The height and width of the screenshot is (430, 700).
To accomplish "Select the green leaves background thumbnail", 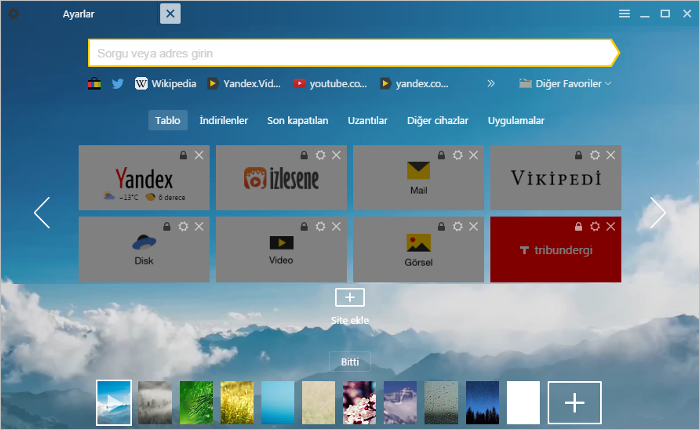I will (196, 402).
